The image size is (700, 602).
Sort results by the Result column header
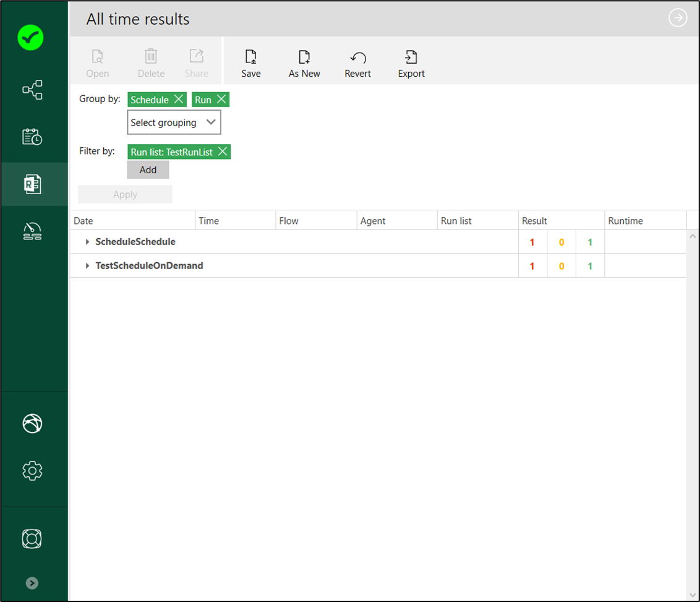pos(534,220)
